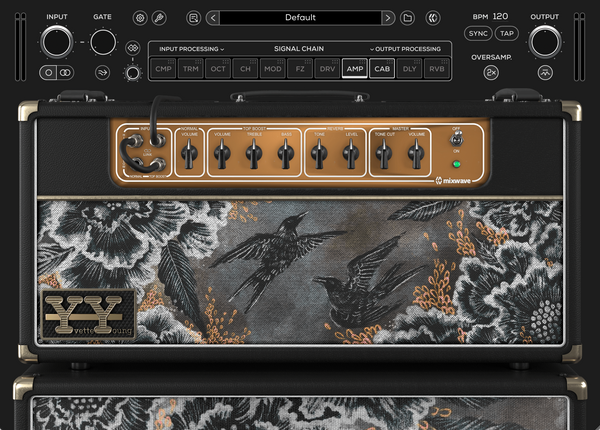Click the Master Tone Cut knob
600x430 pixels.
(x=384, y=154)
